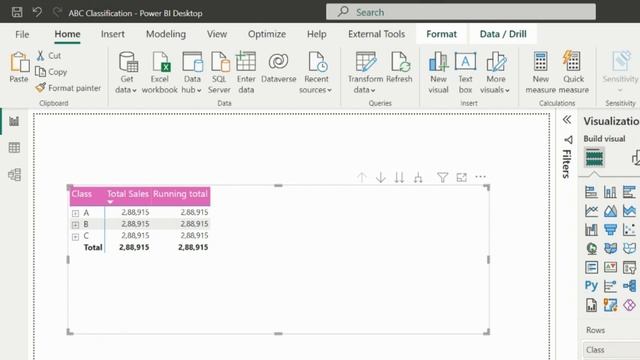Pick the funnel chart visual

(x=610, y=229)
